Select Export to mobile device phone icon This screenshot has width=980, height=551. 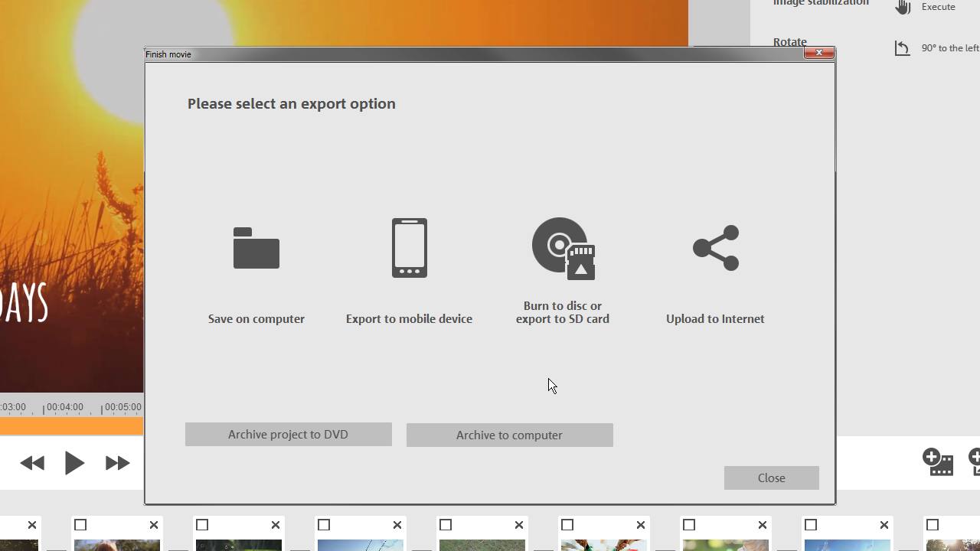pyautogui.click(x=410, y=248)
